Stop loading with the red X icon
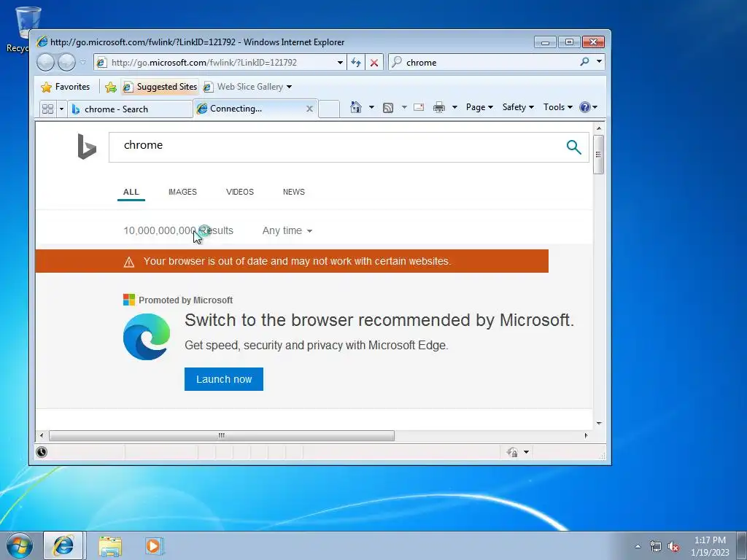The height and width of the screenshot is (560, 747). point(374,63)
